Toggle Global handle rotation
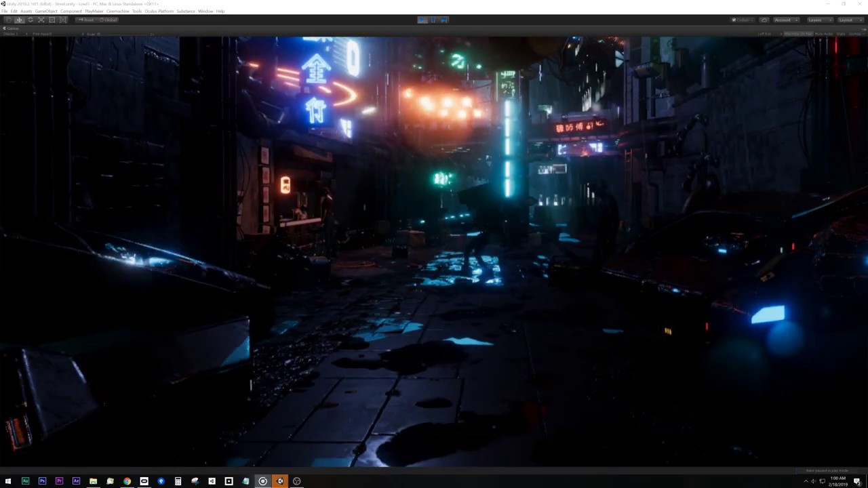Viewport: 868px width, 488px height. click(x=108, y=20)
